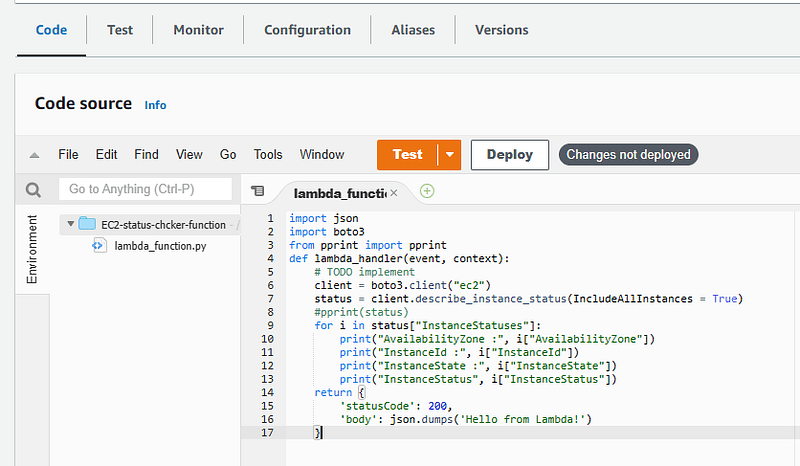
Task: Click the search magnifier icon
Action: click(33, 190)
